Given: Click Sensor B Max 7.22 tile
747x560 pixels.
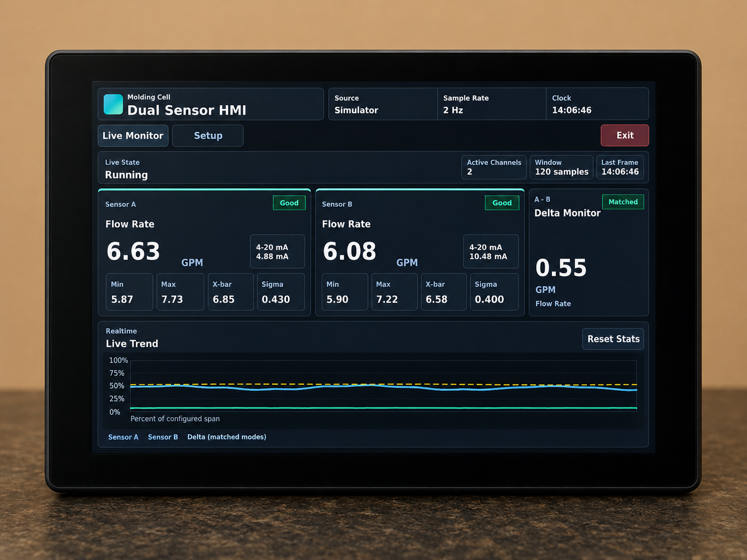Looking at the screenshot, I should (394, 292).
